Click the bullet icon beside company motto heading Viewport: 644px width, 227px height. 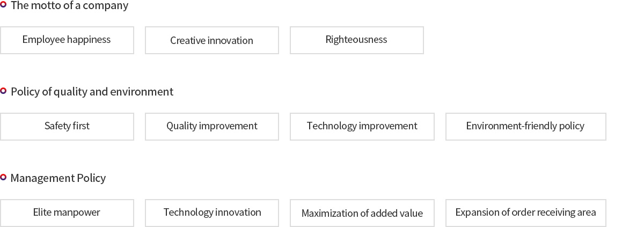pos(3,5)
